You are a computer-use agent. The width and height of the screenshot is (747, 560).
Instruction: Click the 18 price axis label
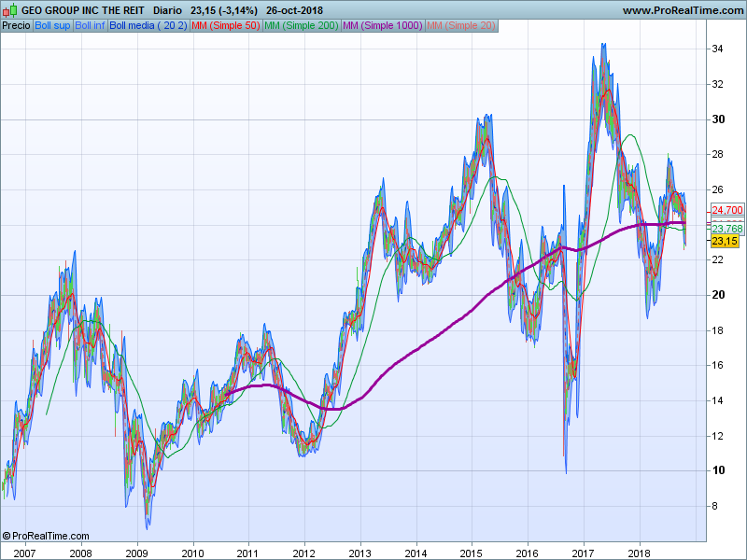coord(717,330)
